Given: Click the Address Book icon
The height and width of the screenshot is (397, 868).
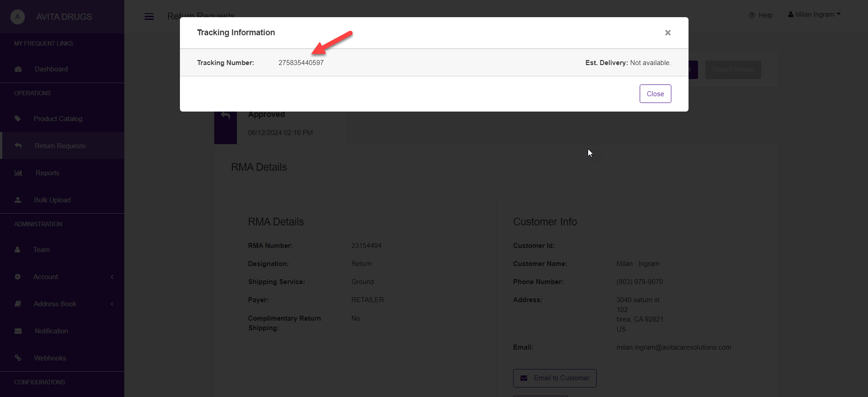Looking at the screenshot, I should tap(18, 304).
